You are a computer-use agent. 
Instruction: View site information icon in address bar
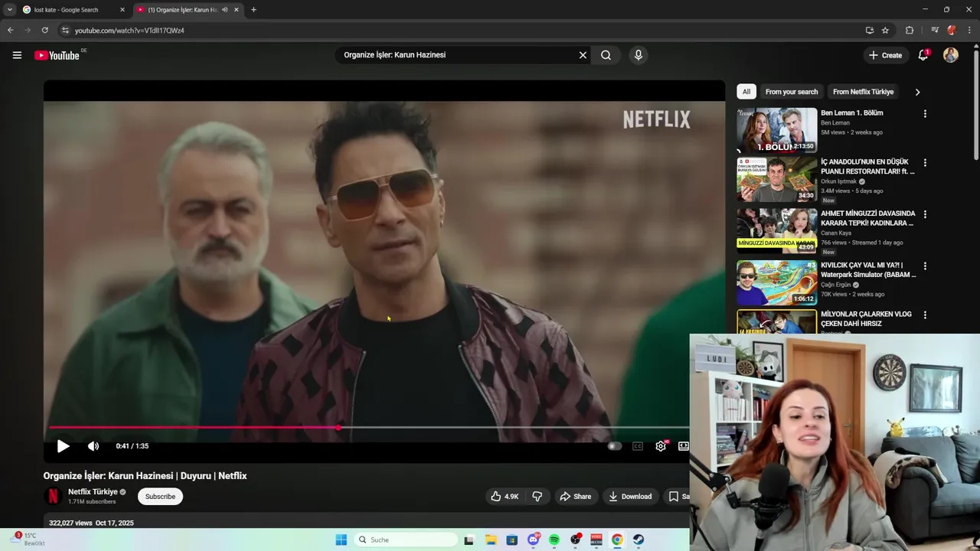65,31
